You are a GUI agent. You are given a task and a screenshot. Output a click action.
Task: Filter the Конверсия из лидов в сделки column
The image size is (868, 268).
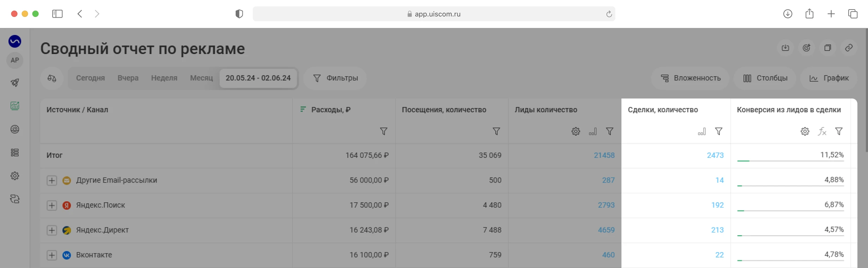pyautogui.click(x=839, y=131)
